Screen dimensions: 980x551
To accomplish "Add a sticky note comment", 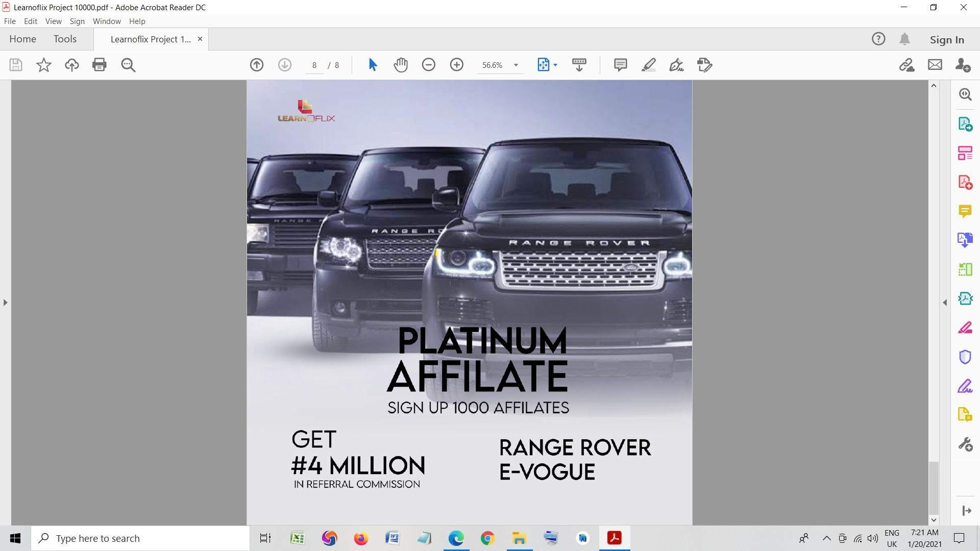I will (x=621, y=65).
